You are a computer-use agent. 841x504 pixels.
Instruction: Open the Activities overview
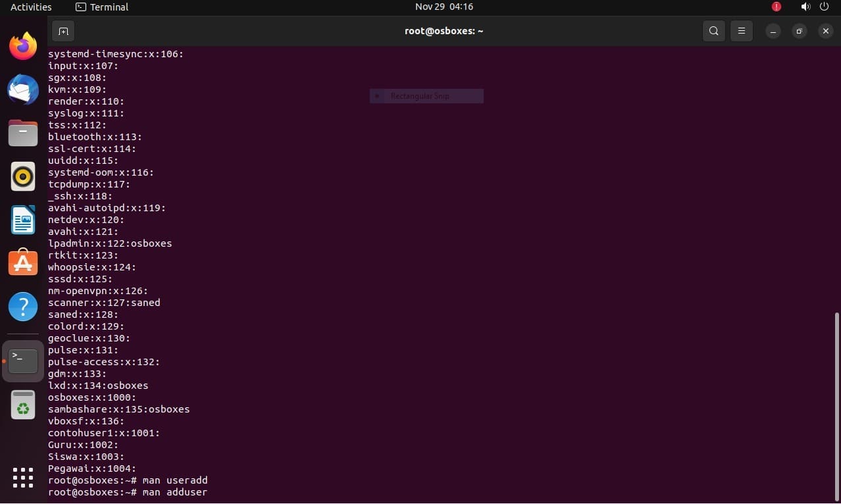click(x=31, y=7)
